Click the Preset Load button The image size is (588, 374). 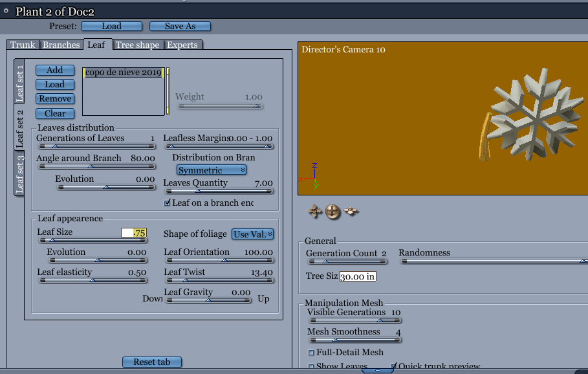click(x=111, y=27)
